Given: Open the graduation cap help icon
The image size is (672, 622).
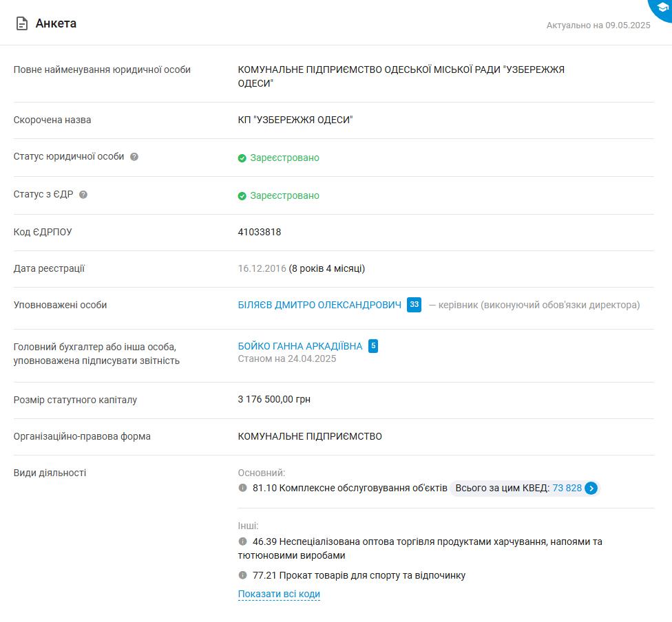Looking at the screenshot, I should click(662, 8).
